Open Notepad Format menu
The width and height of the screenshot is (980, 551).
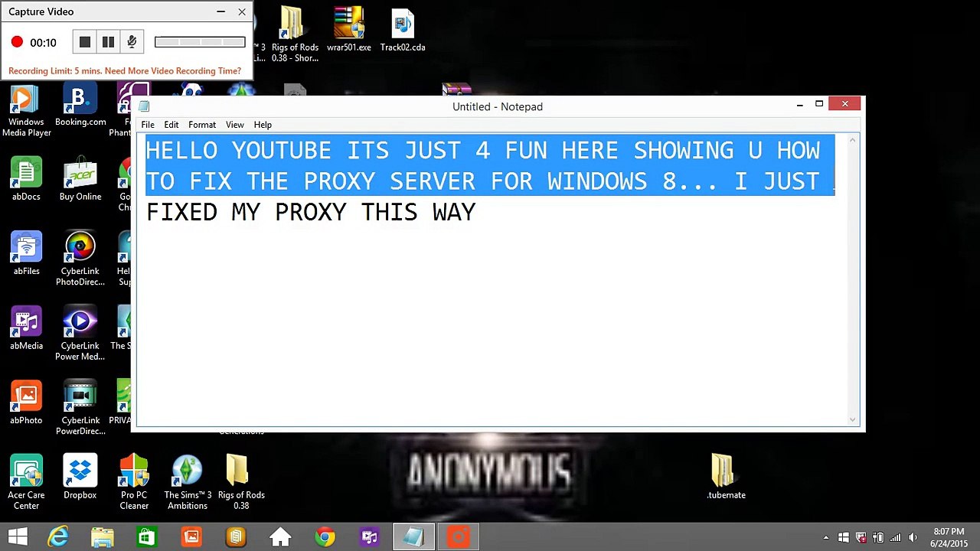[202, 125]
